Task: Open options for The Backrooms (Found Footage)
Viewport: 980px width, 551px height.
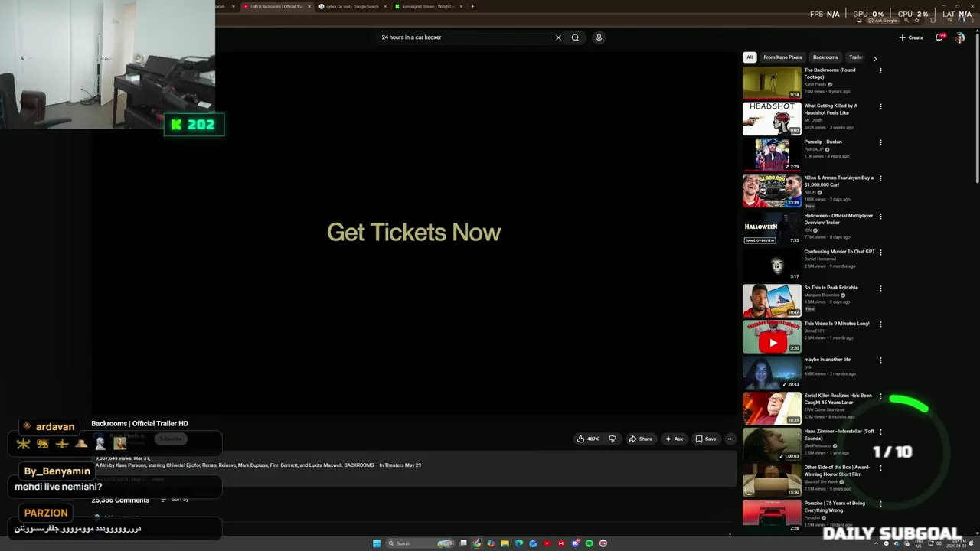Action: [x=880, y=70]
